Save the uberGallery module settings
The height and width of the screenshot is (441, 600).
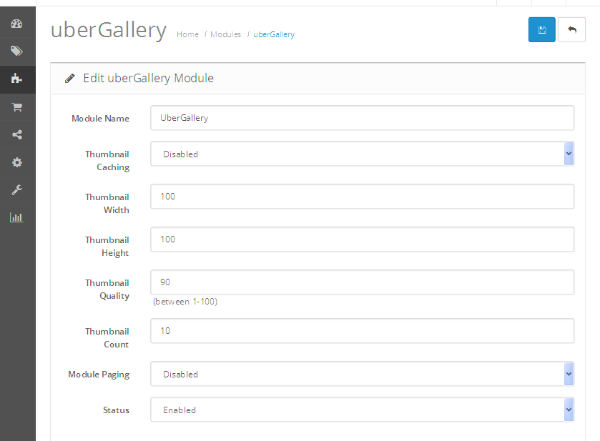[541, 29]
